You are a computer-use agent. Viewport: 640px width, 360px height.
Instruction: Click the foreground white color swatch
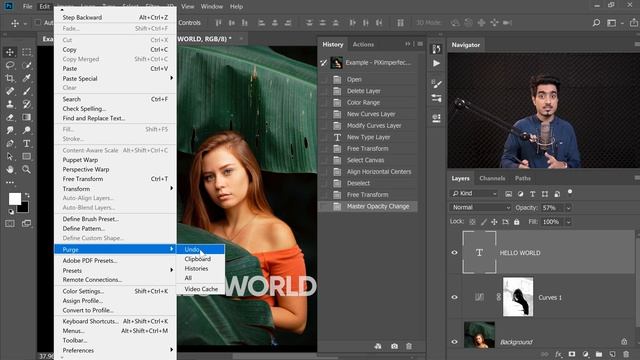(14, 199)
